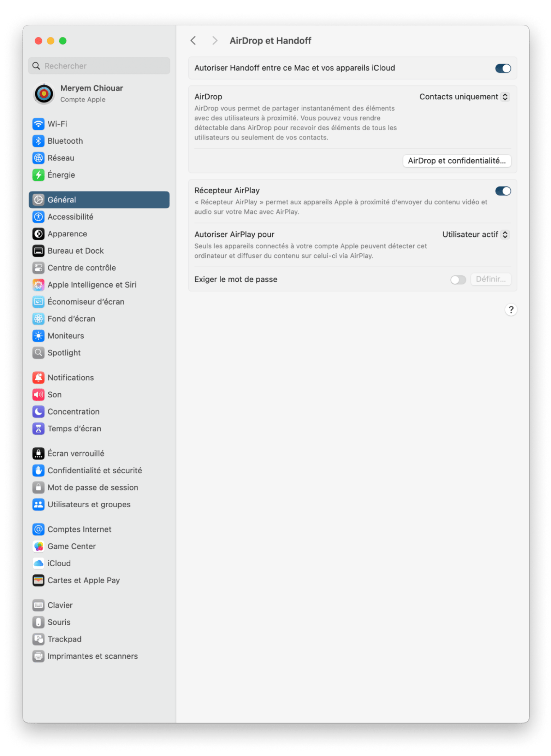Click the Moniteurs brightness icon
This screenshot has height=756, width=551.
coord(38,335)
